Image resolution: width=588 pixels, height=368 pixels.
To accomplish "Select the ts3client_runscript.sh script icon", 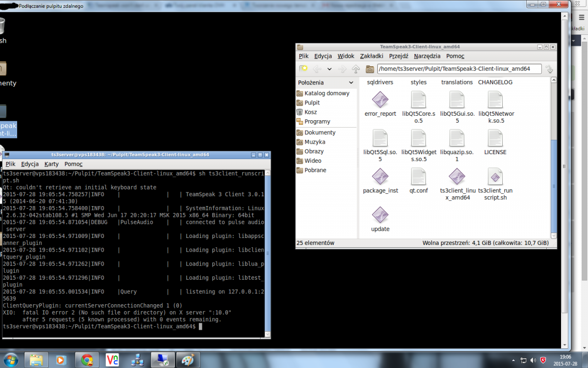I will click(495, 177).
